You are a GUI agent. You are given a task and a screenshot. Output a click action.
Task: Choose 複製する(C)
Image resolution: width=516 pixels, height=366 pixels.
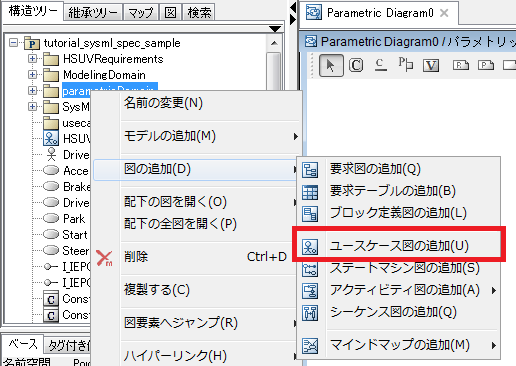click(x=157, y=289)
